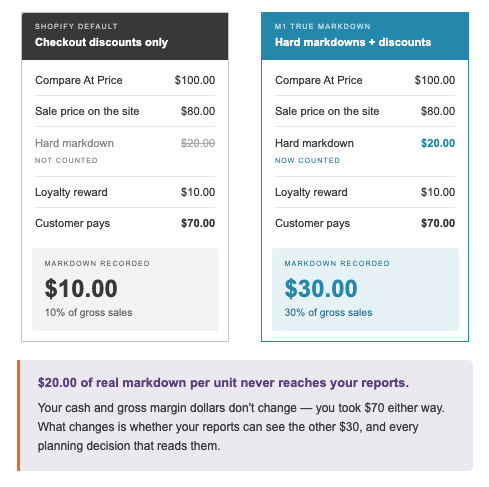Select the SHOPIFY DEFAULT label
Image resolution: width=489 pixels, height=487 pixels.
pyautogui.click(x=76, y=26)
